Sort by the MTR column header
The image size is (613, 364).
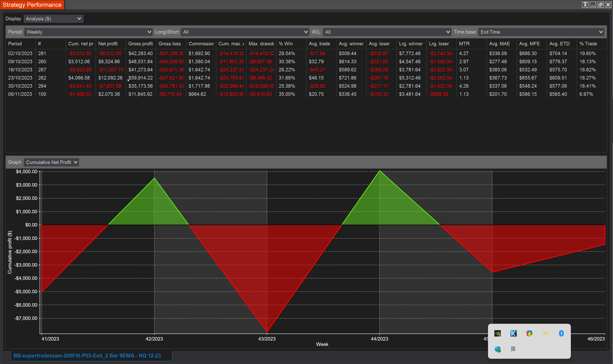coord(472,44)
